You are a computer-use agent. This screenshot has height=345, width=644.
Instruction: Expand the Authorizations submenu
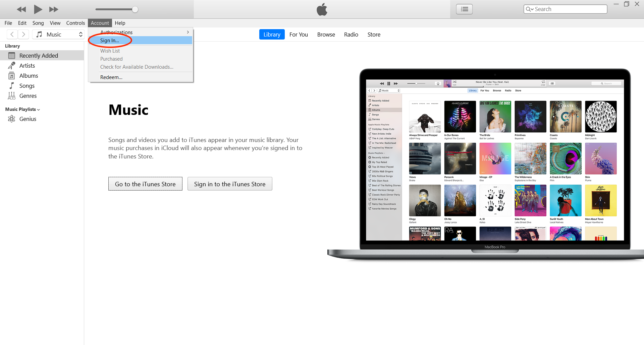click(x=144, y=32)
